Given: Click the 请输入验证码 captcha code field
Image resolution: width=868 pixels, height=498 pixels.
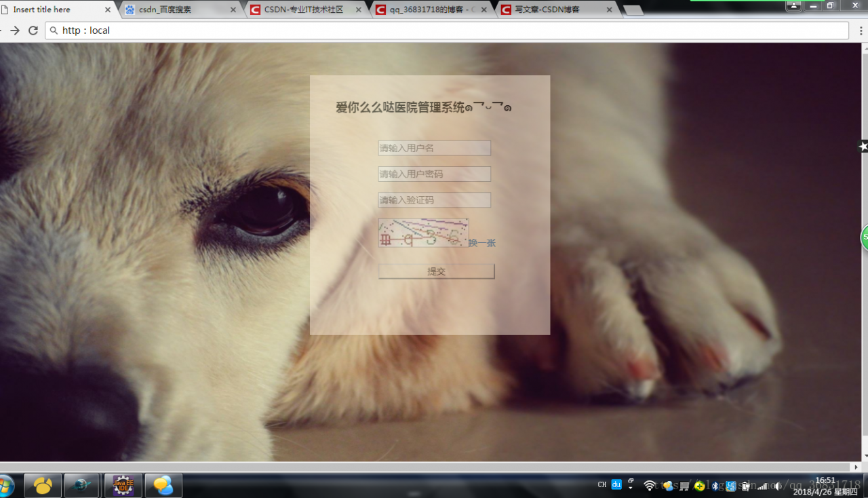Looking at the screenshot, I should pos(434,200).
